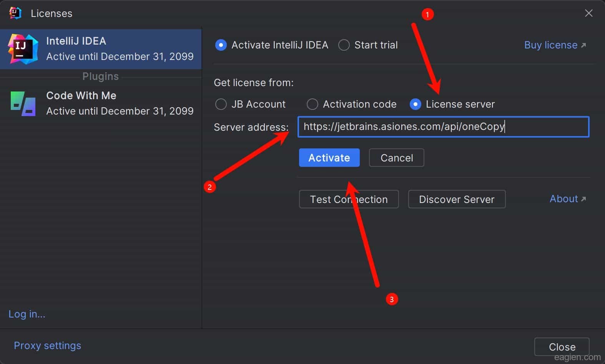The image size is (605, 364).
Task: Dismiss the Licenses dialog with the X
Action: coord(588,13)
